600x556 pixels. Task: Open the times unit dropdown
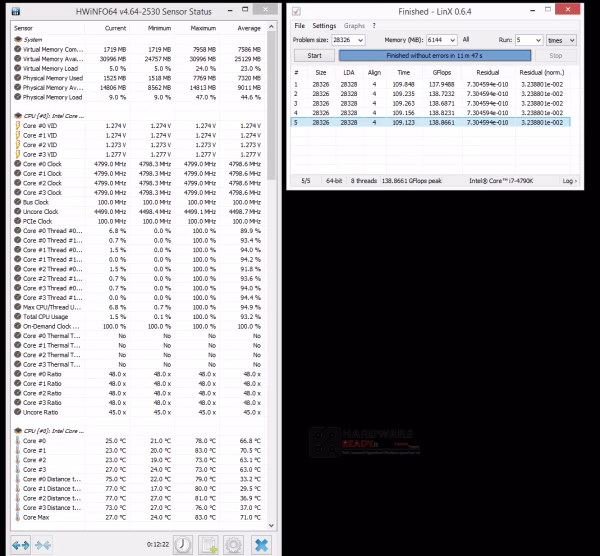561,40
